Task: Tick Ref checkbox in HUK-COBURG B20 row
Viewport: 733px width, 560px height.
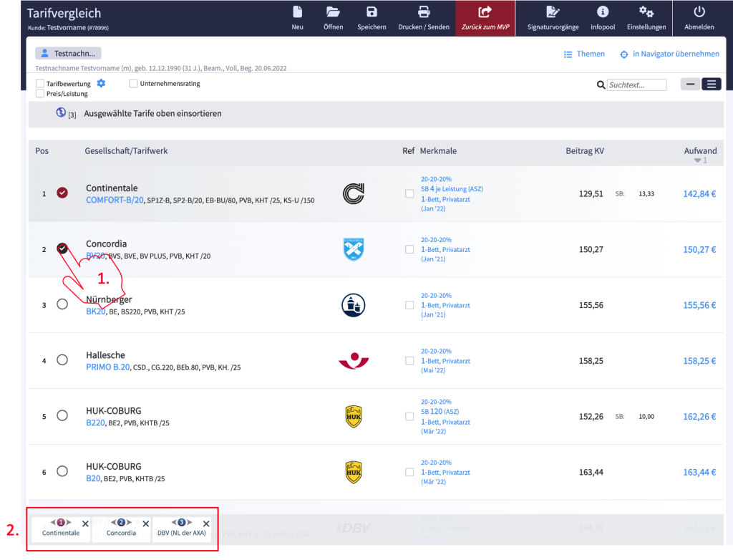Action: click(409, 472)
